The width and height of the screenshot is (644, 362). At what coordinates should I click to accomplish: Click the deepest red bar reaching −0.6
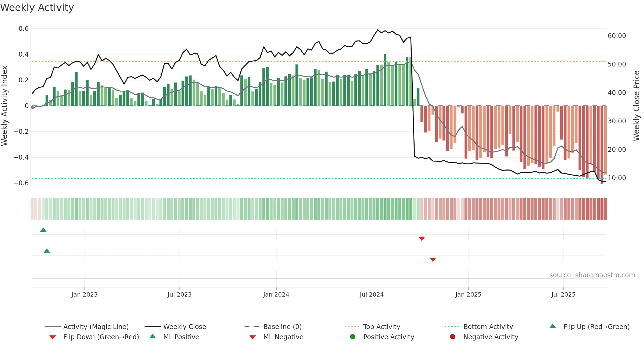click(602, 145)
